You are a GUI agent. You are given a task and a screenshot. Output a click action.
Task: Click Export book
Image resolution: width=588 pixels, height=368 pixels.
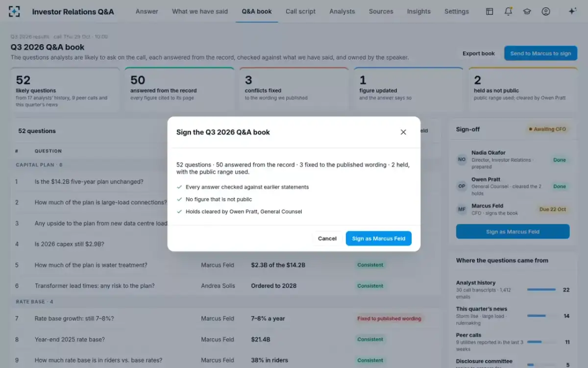click(479, 53)
